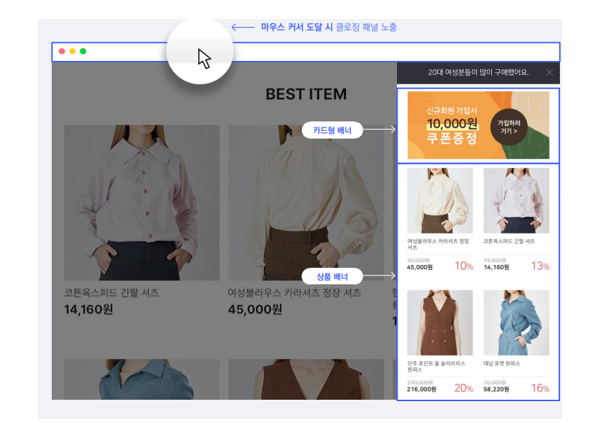Open the 10,000원 coupon card banner

pos(478,125)
